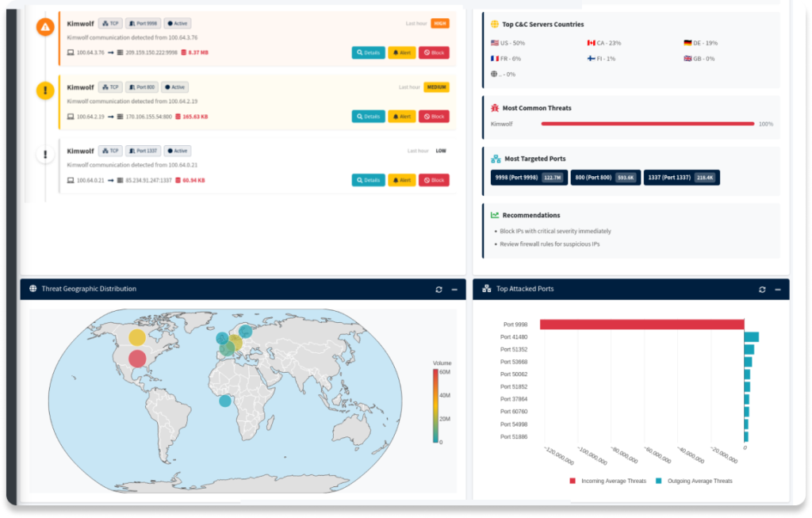Collapse the Threat Geographic Distribution panel
This screenshot has height=518, width=812.
point(454,290)
